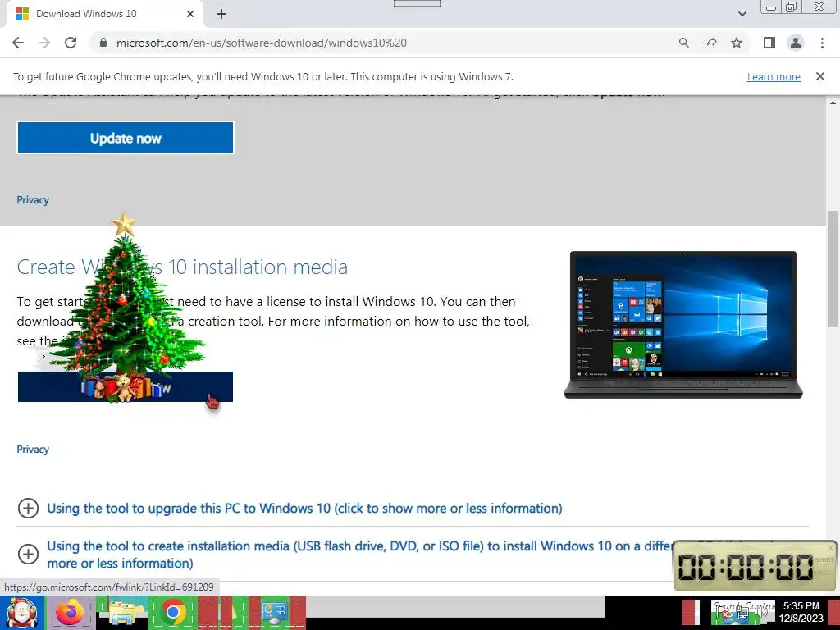The height and width of the screenshot is (630, 840).
Task: Open a new browser tab
Action: (x=221, y=14)
